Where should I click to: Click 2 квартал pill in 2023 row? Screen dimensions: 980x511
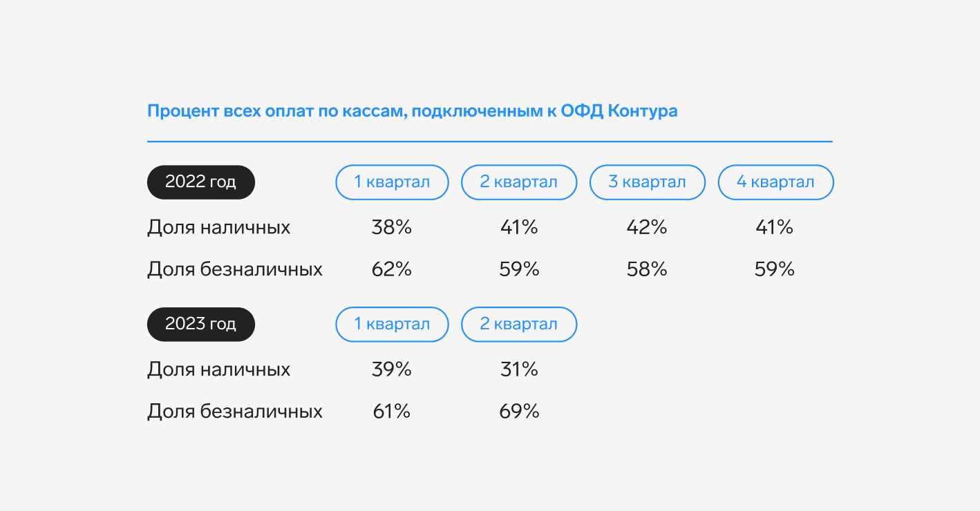[519, 325]
